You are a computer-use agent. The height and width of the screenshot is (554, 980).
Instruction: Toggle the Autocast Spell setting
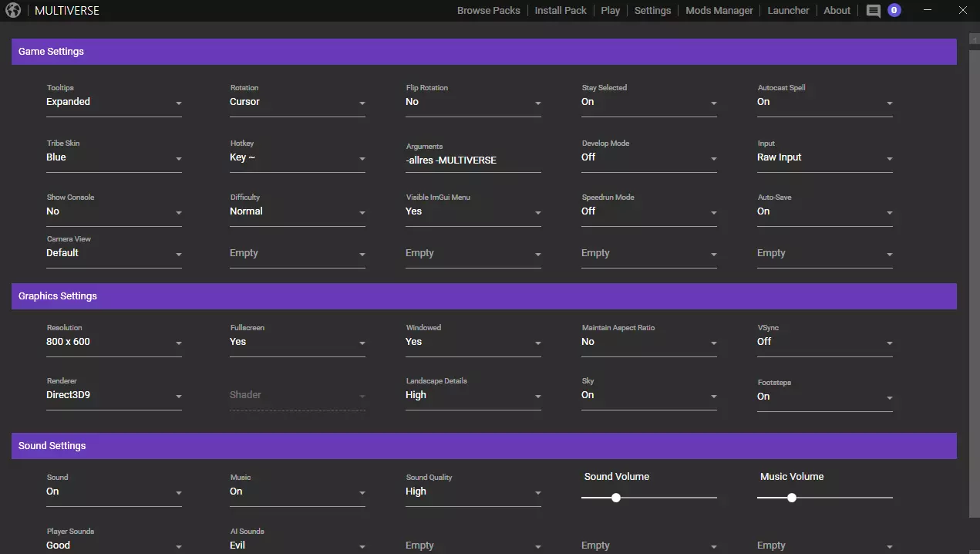pyautogui.click(x=825, y=102)
